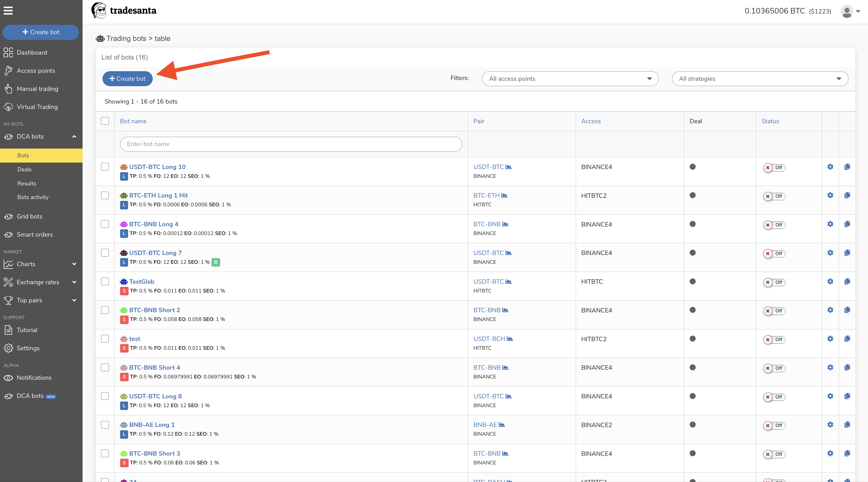868x482 pixels.
Task: Click the Dashboard sidebar icon
Action: click(x=8, y=52)
